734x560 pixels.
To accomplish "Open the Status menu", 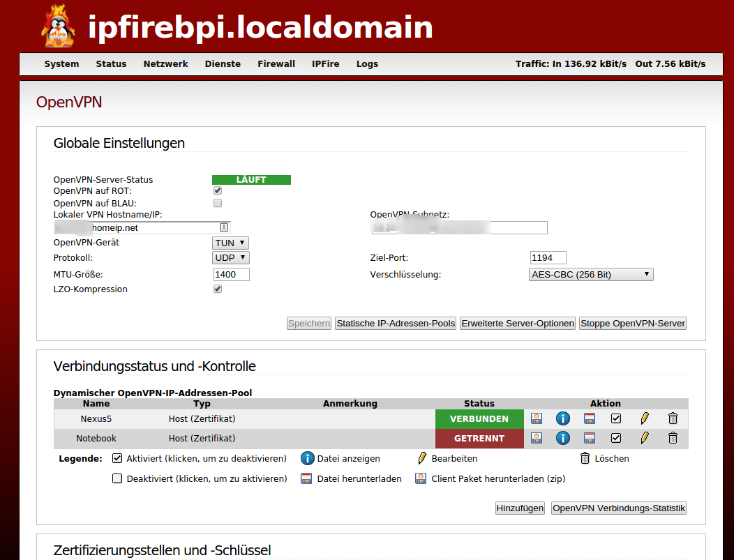I will (x=111, y=64).
